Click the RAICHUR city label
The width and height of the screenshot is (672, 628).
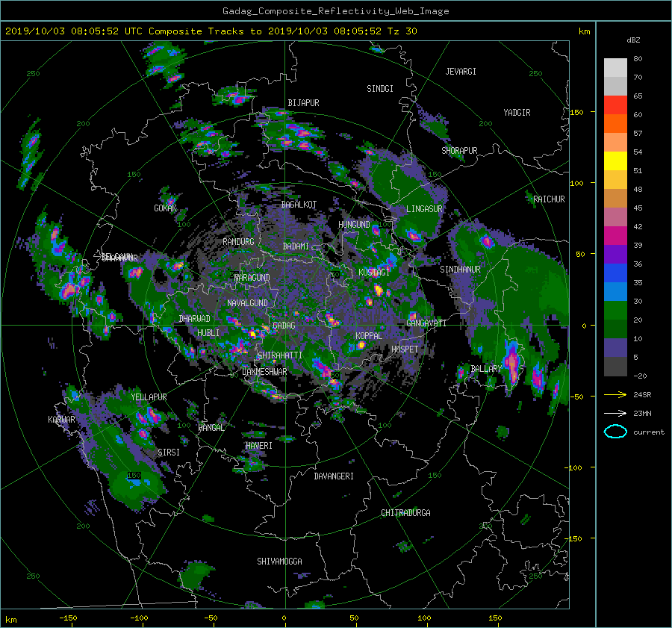(x=549, y=199)
